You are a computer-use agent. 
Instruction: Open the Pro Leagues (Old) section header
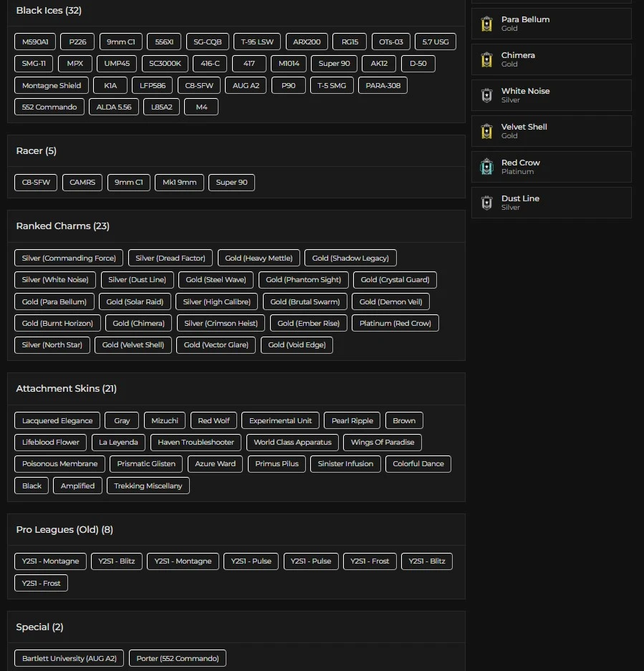pyautogui.click(x=64, y=530)
